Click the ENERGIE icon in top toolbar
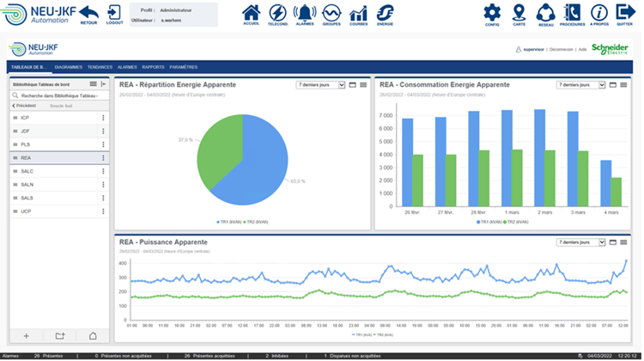This screenshot has height=361, width=644. click(x=386, y=14)
